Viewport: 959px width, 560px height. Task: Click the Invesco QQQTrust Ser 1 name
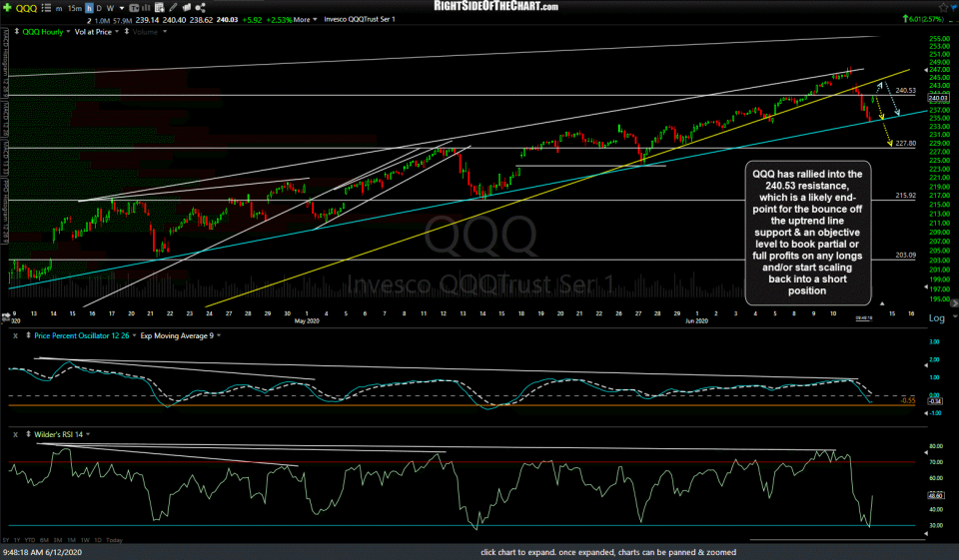[360, 20]
